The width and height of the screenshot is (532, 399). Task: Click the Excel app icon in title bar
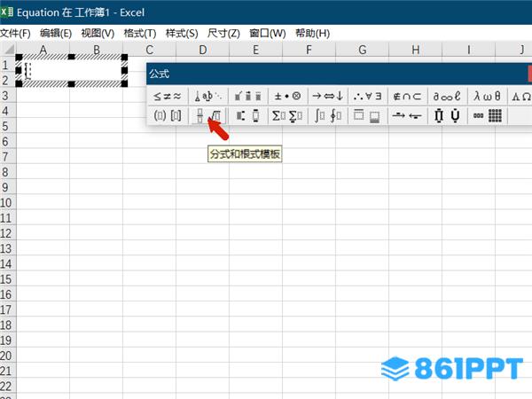[x=6, y=12]
